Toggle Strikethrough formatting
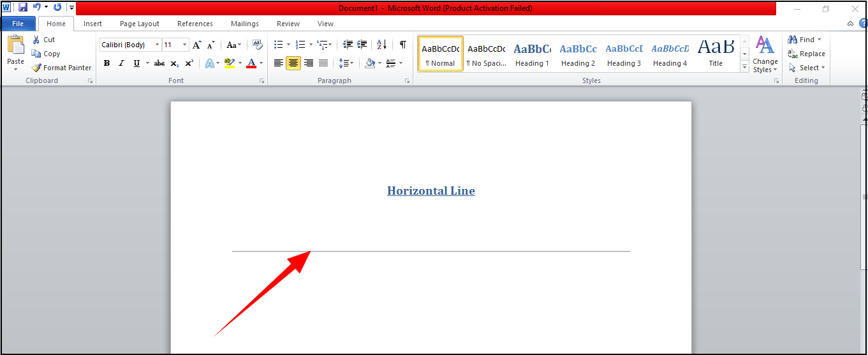This screenshot has width=868, height=355. 159,63
